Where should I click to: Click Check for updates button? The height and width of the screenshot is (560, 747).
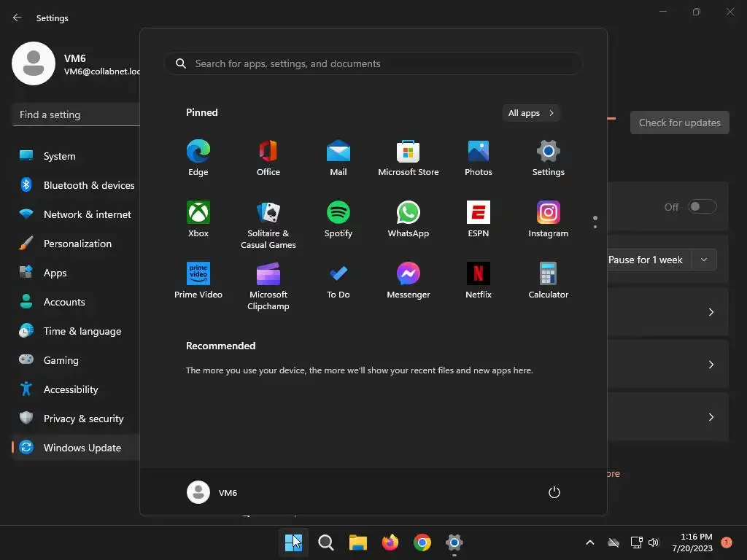point(679,122)
